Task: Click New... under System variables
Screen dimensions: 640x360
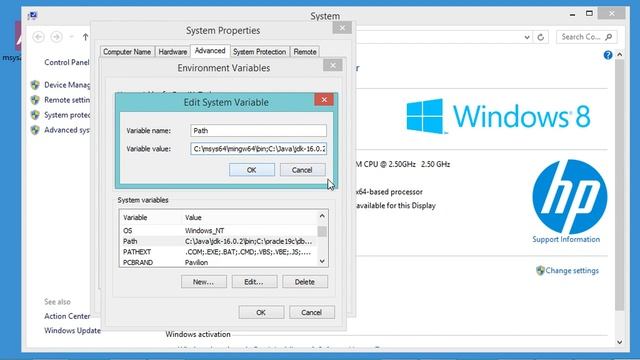Action: point(203,282)
